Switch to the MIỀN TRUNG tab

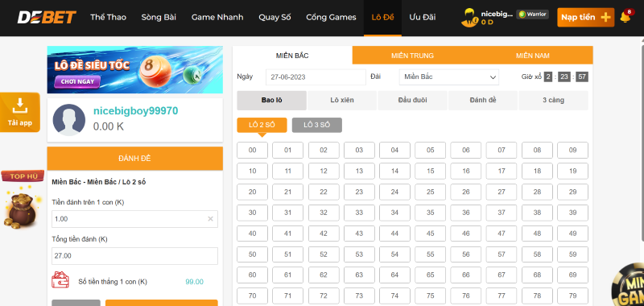click(412, 56)
